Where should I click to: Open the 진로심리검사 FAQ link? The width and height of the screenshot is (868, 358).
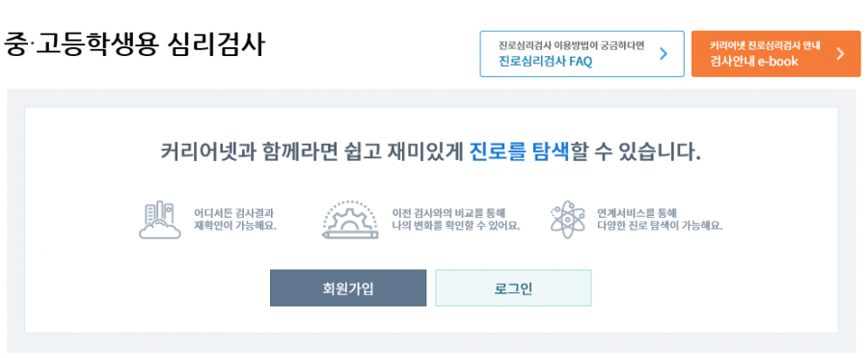click(582, 54)
